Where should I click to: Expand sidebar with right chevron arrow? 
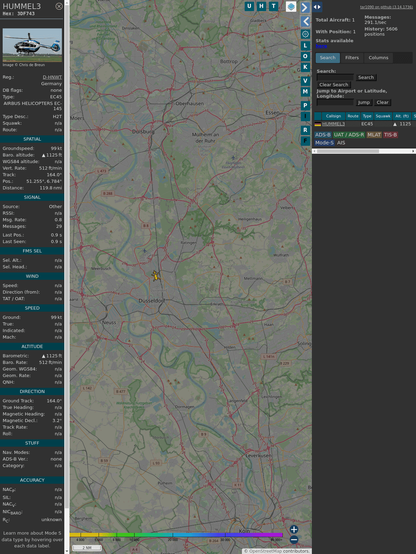point(305,7)
